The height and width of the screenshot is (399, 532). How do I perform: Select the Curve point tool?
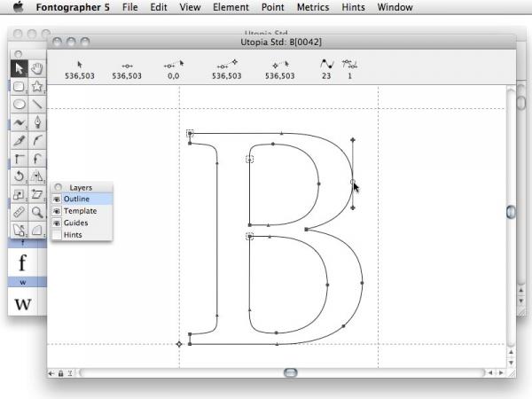(37, 140)
